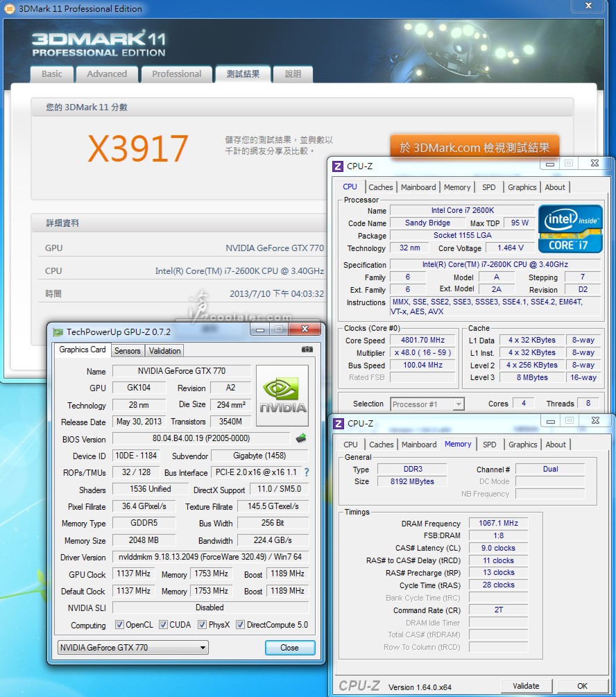Click the GPU-Z title bar app icon
The image size is (616, 697).
coord(58,332)
